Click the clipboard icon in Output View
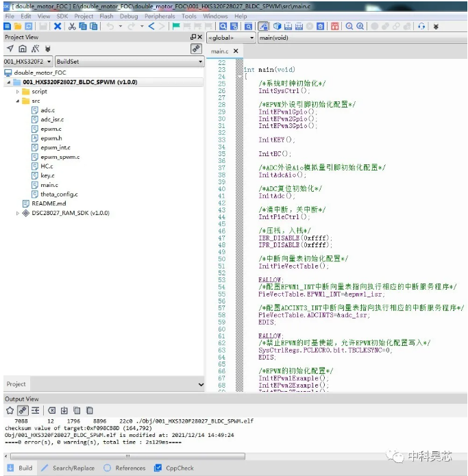Viewport: 468px width, 476px height. [x=89, y=410]
